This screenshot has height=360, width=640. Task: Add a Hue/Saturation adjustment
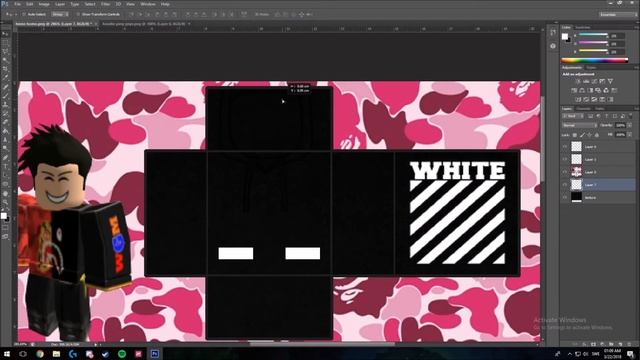(574, 91)
